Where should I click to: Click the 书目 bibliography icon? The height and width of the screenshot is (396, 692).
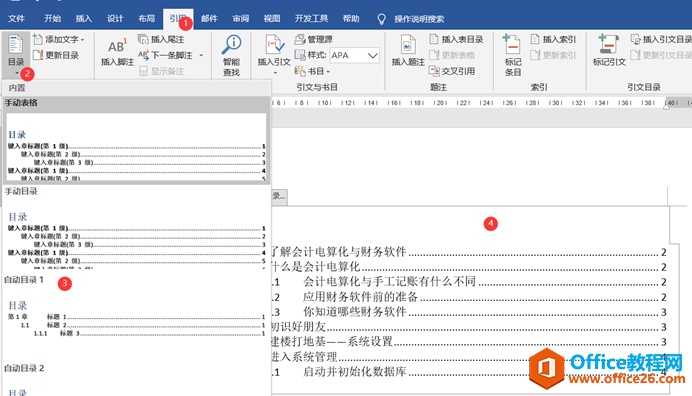(x=300, y=71)
